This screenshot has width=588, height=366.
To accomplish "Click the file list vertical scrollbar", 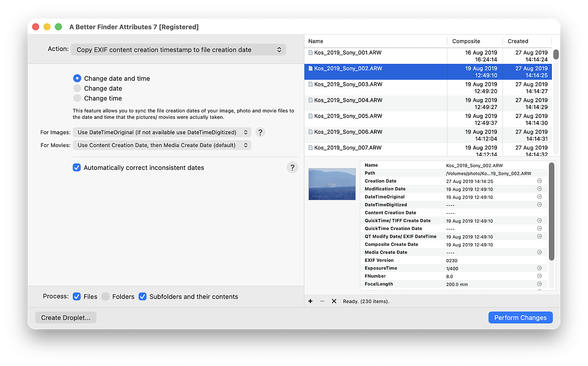I will click(556, 55).
